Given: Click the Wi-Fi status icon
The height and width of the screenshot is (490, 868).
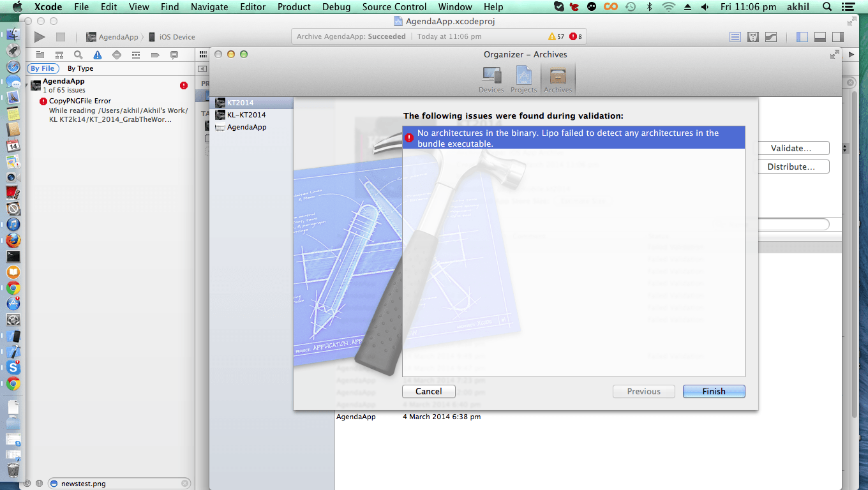Looking at the screenshot, I should pos(668,7).
